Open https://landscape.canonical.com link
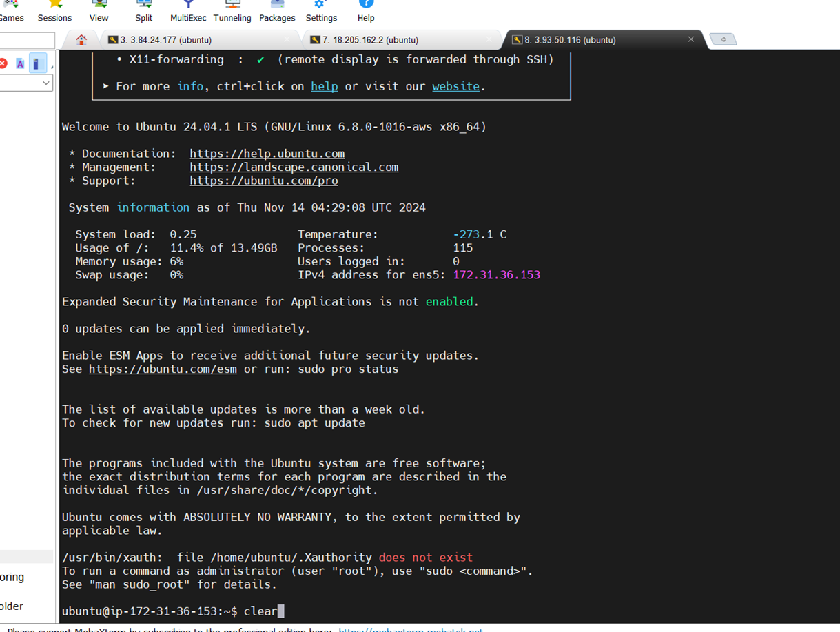840x632 pixels. click(294, 167)
